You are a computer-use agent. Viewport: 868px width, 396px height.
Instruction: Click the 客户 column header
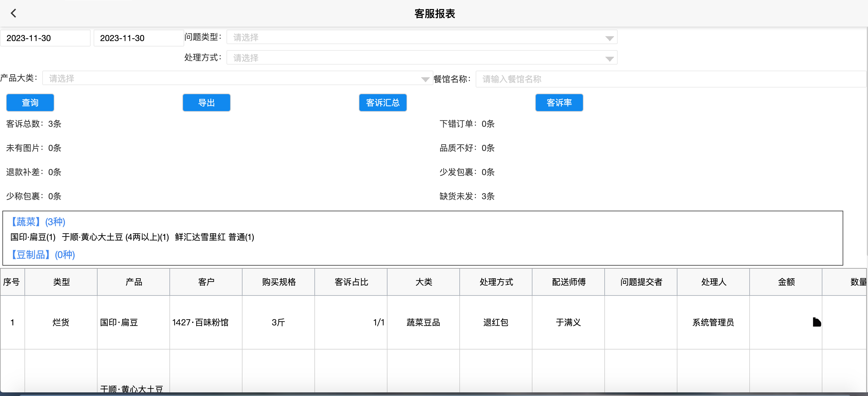pos(206,282)
